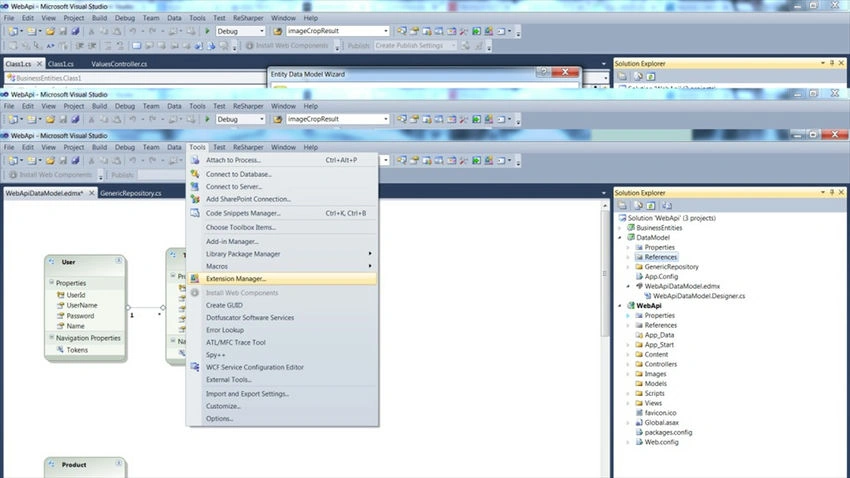Collapse the WebApi project node
This screenshot has height=478, width=850.
pos(620,306)
